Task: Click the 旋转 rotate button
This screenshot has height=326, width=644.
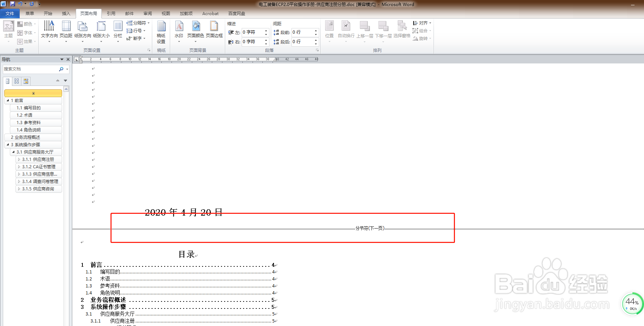Action: point(422,38)
